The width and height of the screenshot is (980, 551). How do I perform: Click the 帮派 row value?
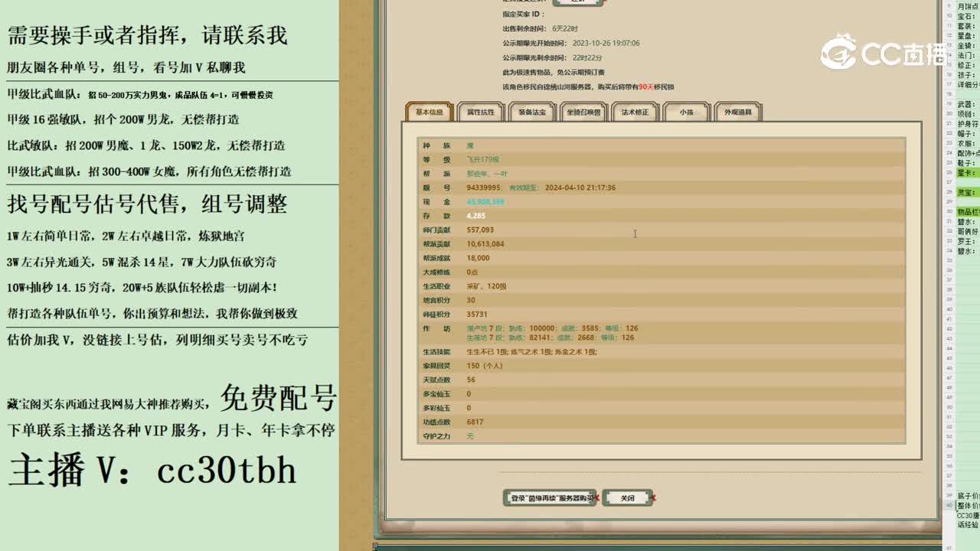coord(487,174)
